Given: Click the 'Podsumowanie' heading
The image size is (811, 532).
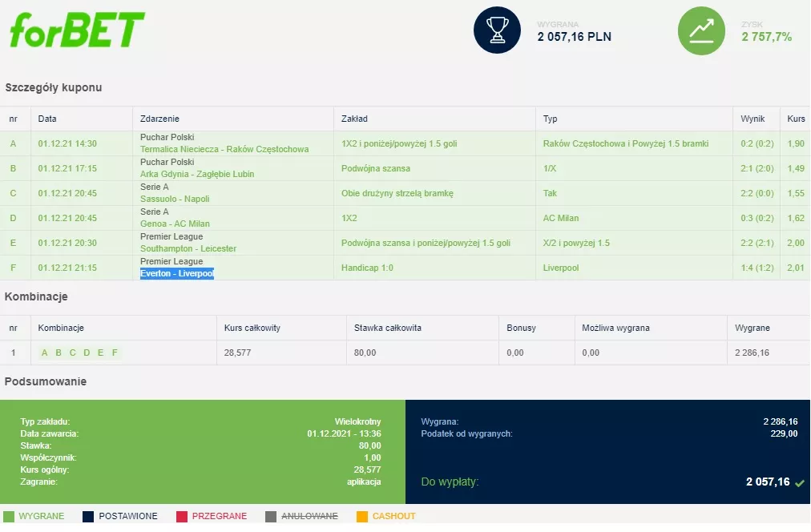Looking at the screenshot, I should coord(46,381).
